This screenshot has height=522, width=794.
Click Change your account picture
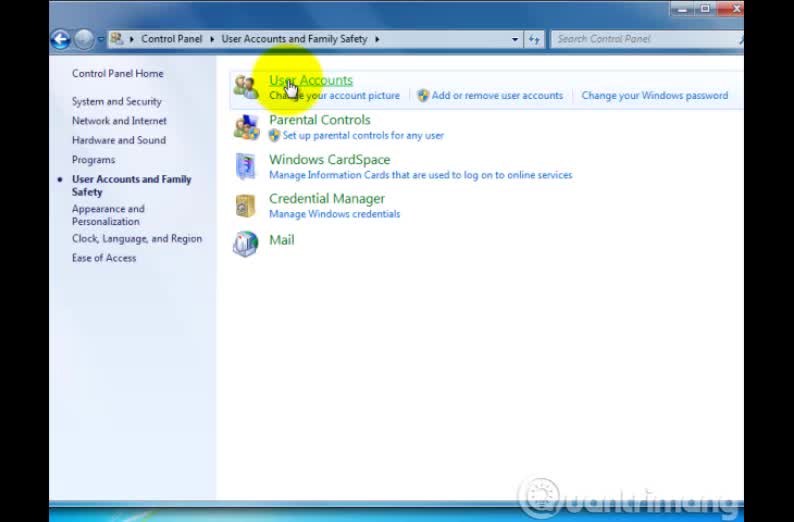pyautogui.click(x=334, y=96)
